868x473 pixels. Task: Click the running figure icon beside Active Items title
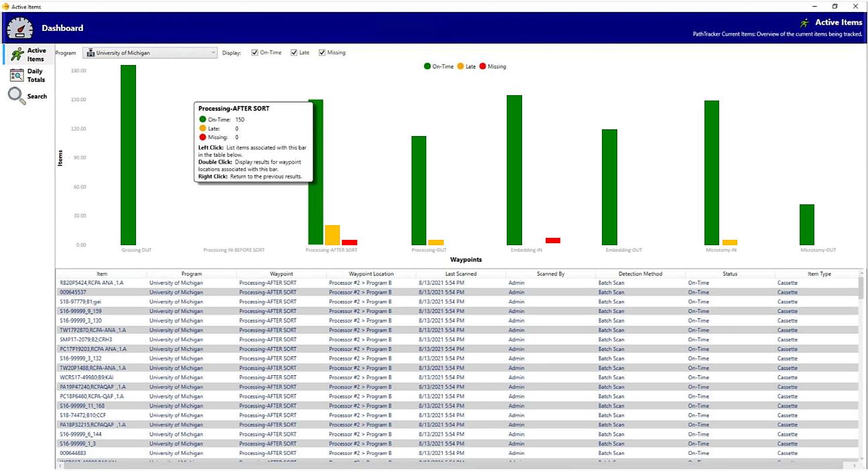[804, 22]
